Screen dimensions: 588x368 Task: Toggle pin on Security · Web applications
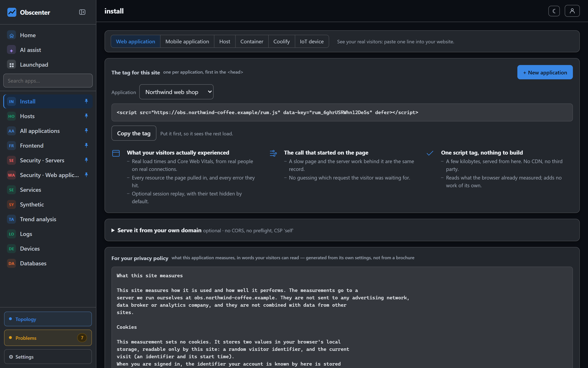coord(86,175)
